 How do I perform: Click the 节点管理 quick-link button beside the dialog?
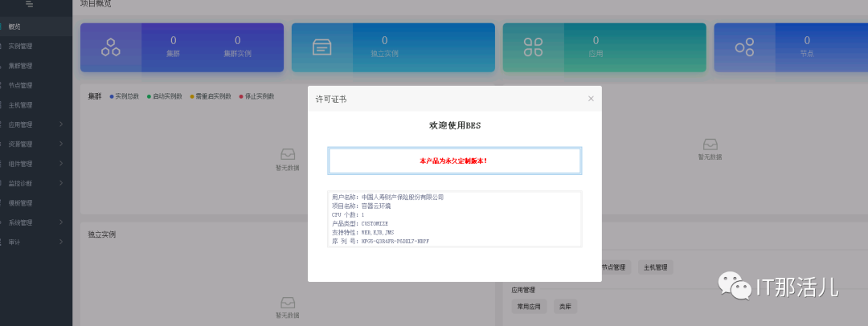click(615, 267)
